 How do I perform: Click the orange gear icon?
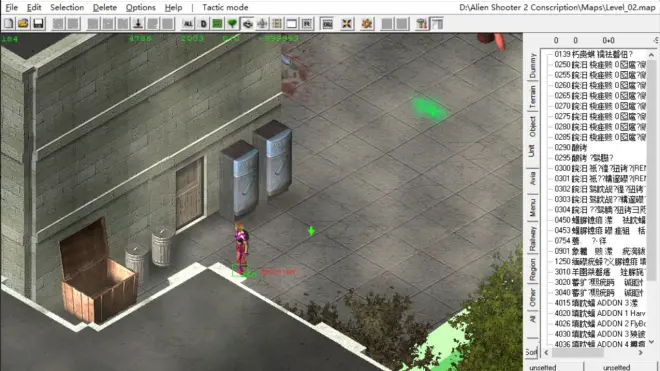pos(367,24)
